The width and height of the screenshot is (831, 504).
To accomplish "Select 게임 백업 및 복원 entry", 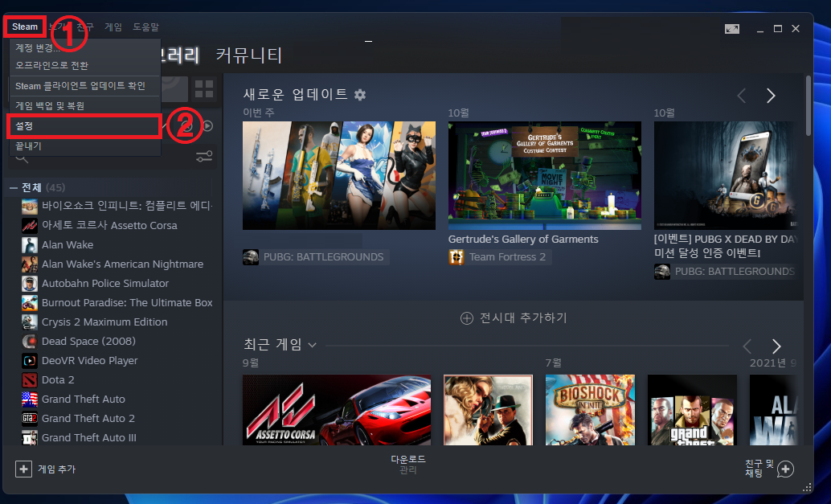I will tap(85, 106).
